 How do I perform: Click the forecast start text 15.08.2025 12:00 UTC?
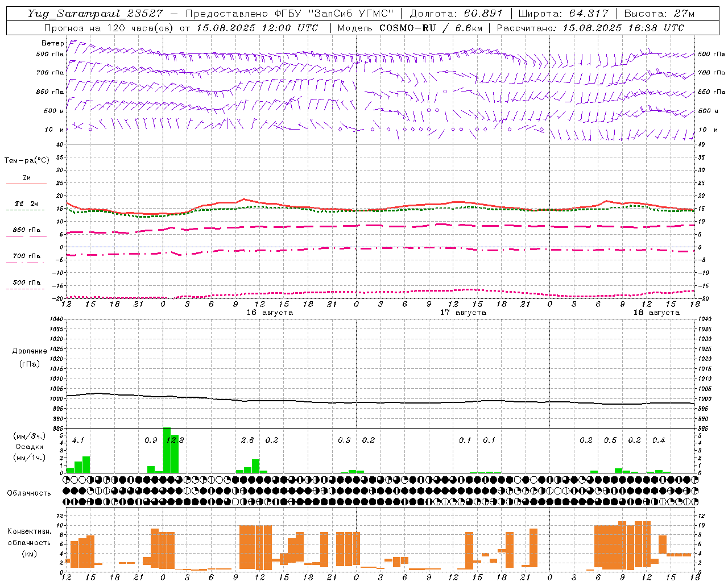click(257, 28)
